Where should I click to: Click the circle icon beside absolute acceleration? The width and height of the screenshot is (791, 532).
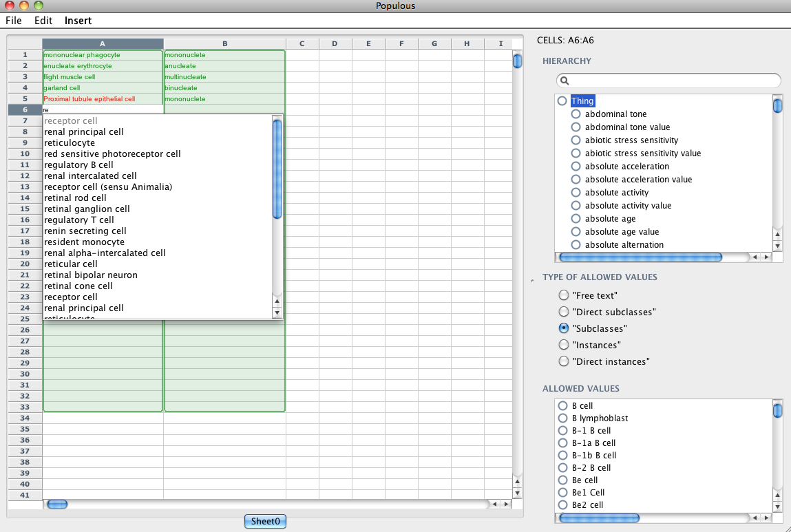[576, 167]
